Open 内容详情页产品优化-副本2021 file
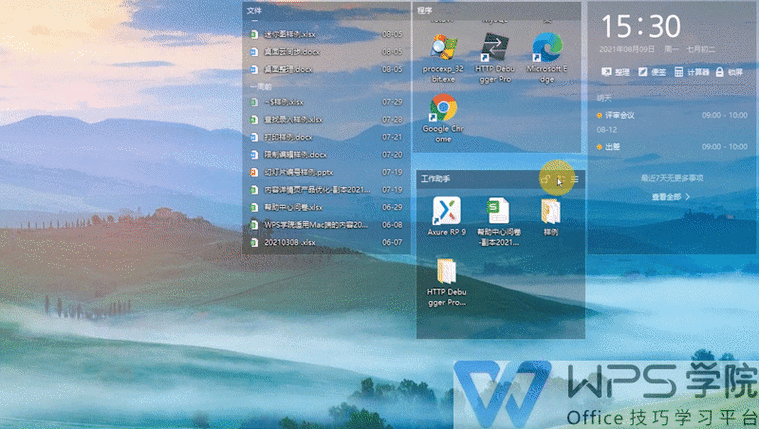This screenshot has height=429, width=759. (326, 190)
